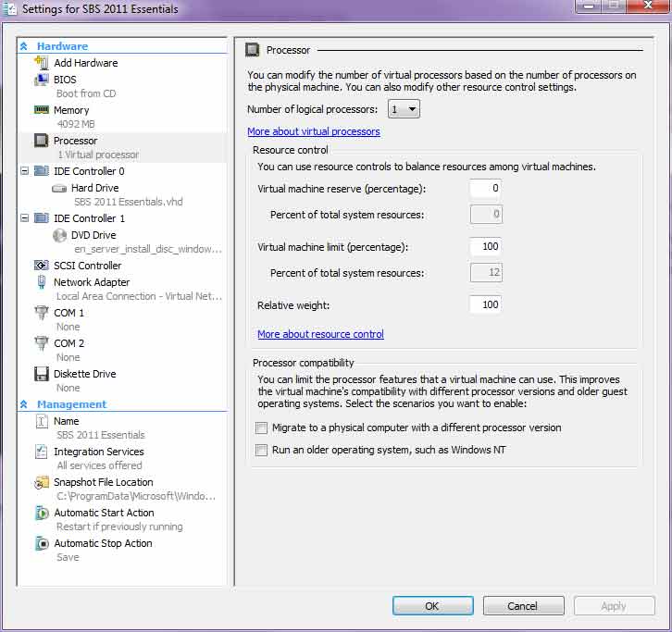Open More about resource control link
Image resolution: width=672 pixels, height=632 pixels.
[x=320, y=334]
